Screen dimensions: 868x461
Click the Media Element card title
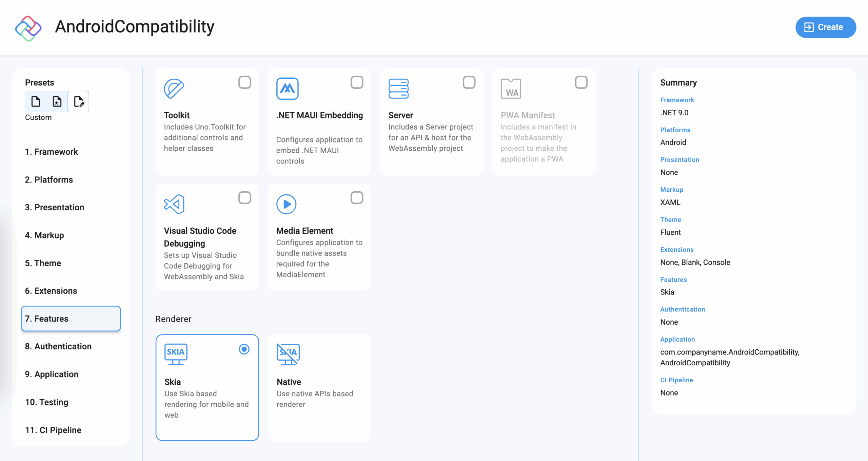[x=304, y=231]
